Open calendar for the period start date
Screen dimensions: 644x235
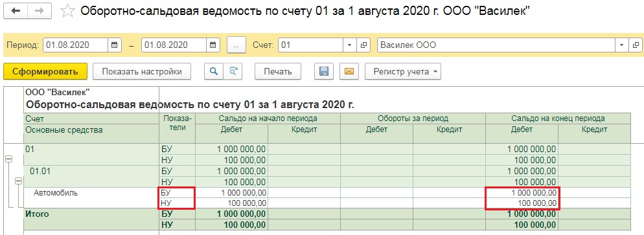pos(114,45)
